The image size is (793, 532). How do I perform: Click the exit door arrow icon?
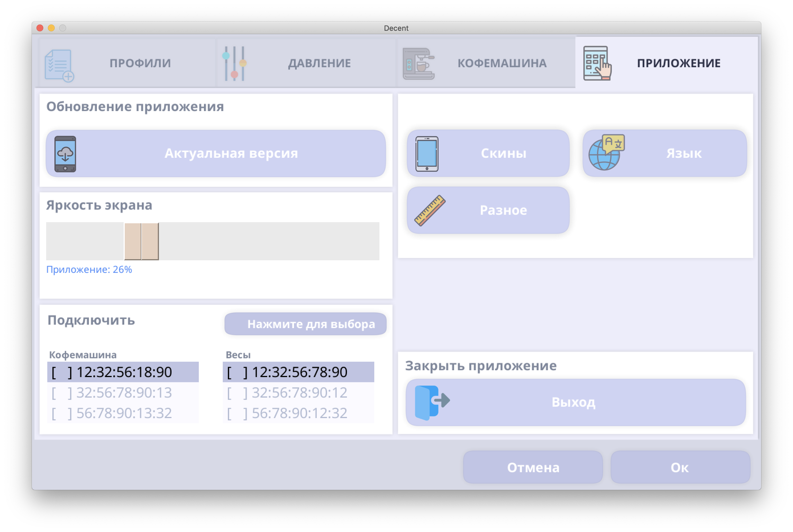pos(432,402)
